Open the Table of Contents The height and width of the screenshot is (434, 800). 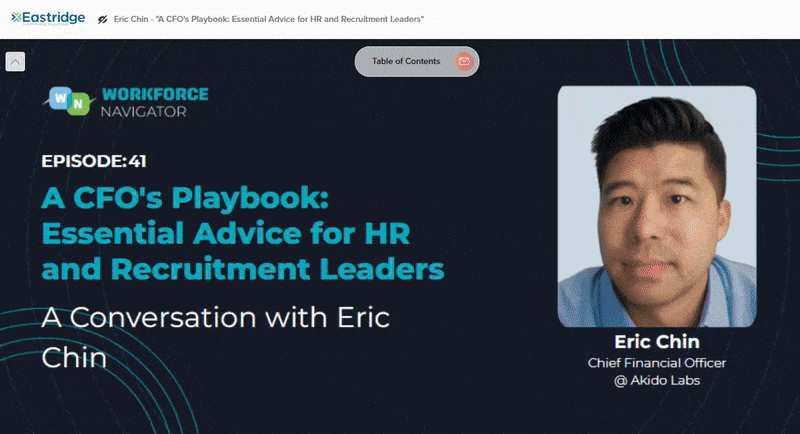point(405,61)
